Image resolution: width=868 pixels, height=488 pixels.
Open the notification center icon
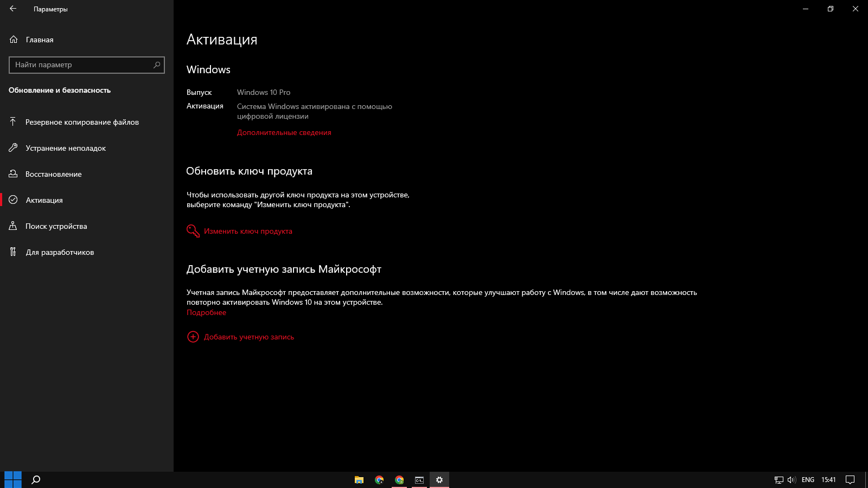850,480
